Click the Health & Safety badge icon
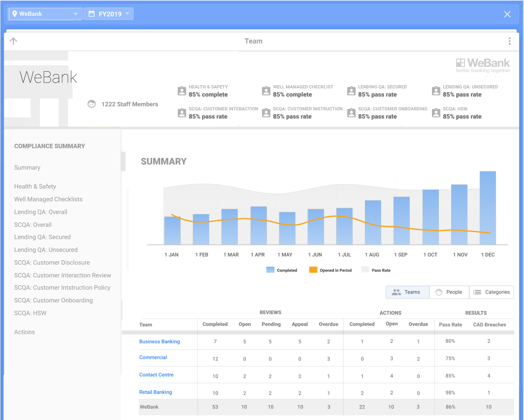524x420 pixels. coord(182,91)
